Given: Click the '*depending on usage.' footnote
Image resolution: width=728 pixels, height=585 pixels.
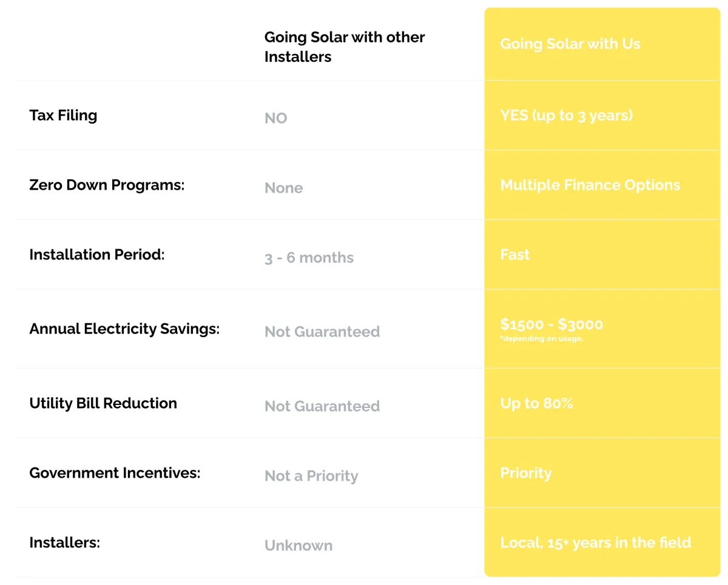Looking at the screenshot, I should (x=541, y=339).
